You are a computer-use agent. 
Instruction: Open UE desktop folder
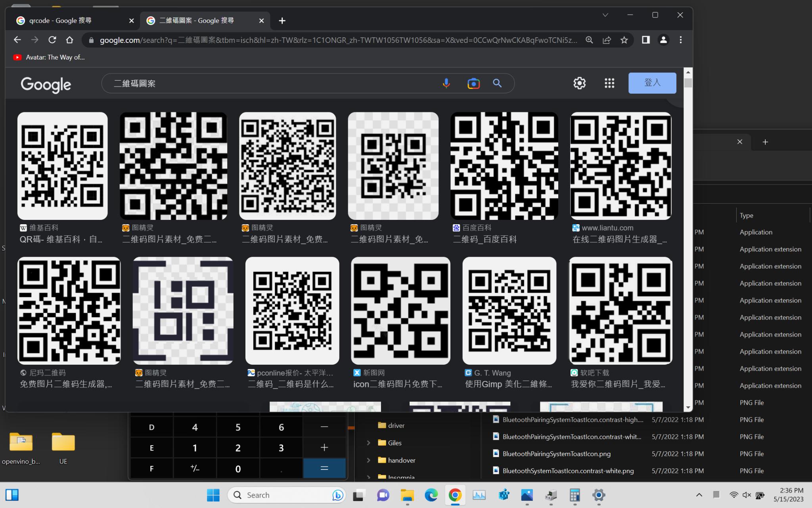(x=63, y=448)
